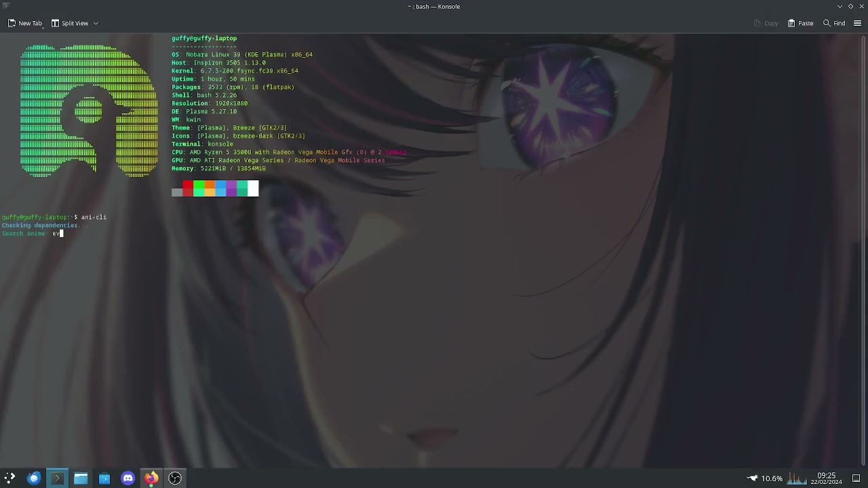The image size is (868, 488).
Task: Click the Packages: 3533 (rpm) line
Action: 233,87
